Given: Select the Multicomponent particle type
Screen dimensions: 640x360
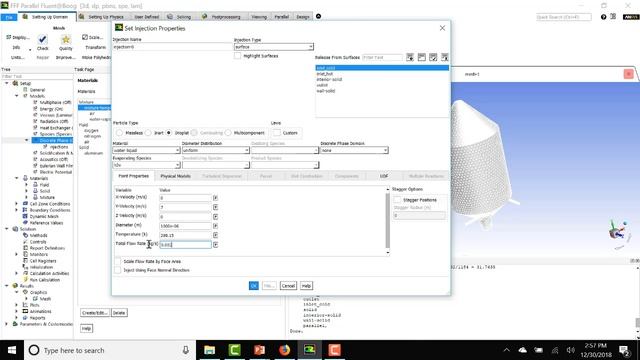Looking at the screenshot, I should pyautogui.click(x=228, y=133).
